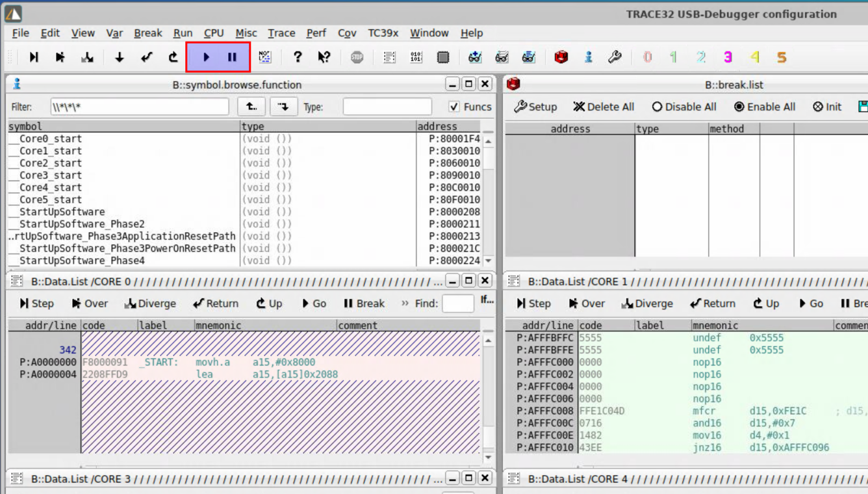
Task: Click the CORE 0 listing scrollbar up arrow
Action: [x=489, y=341]
